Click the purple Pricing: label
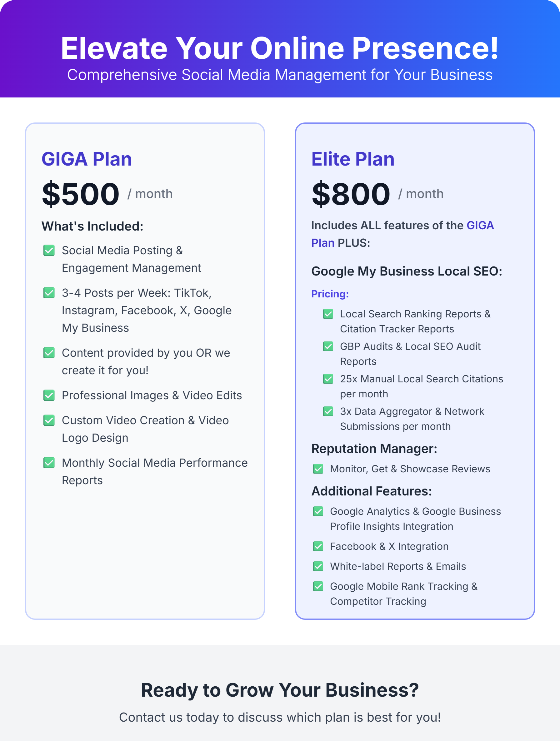 point(330,294)
